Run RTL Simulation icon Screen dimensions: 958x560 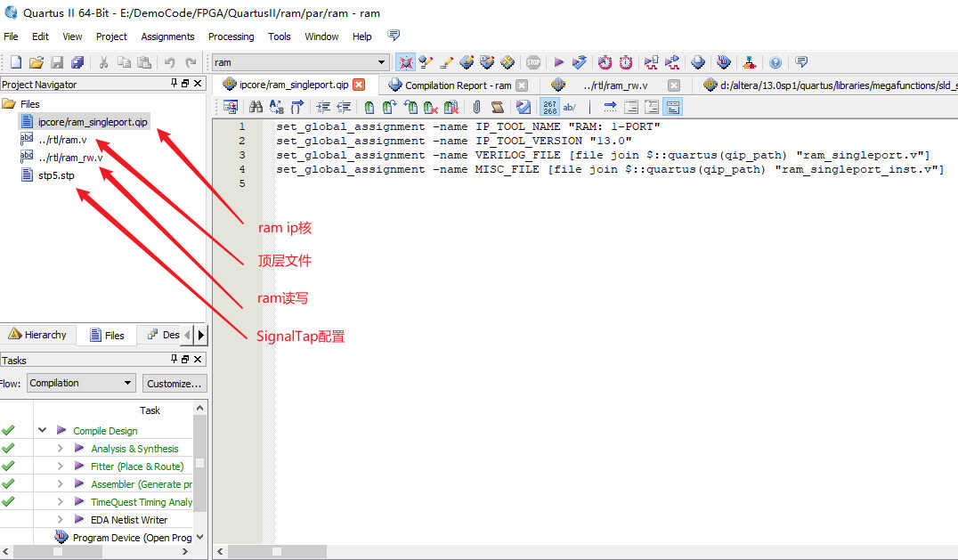(652, 62)
